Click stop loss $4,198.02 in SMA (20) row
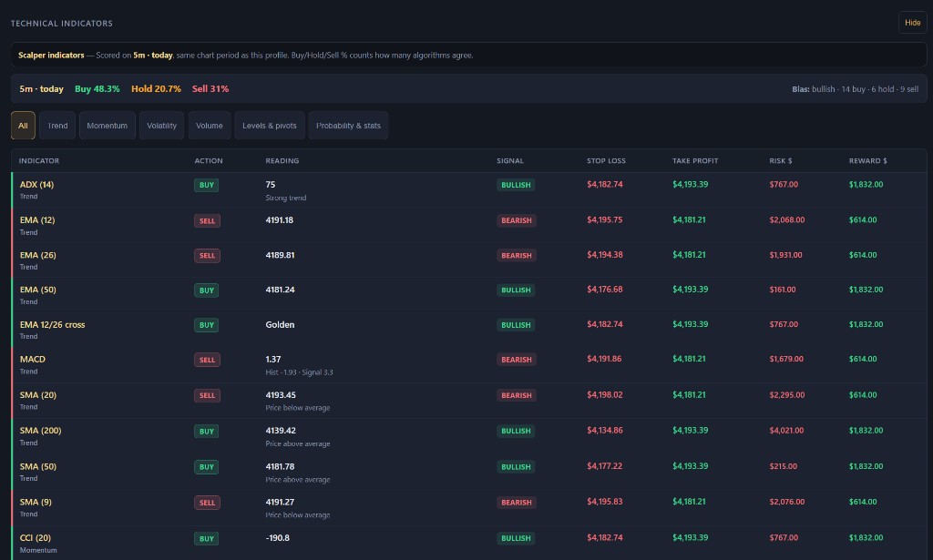Viewport: 933px width, 560px height. 605,395
